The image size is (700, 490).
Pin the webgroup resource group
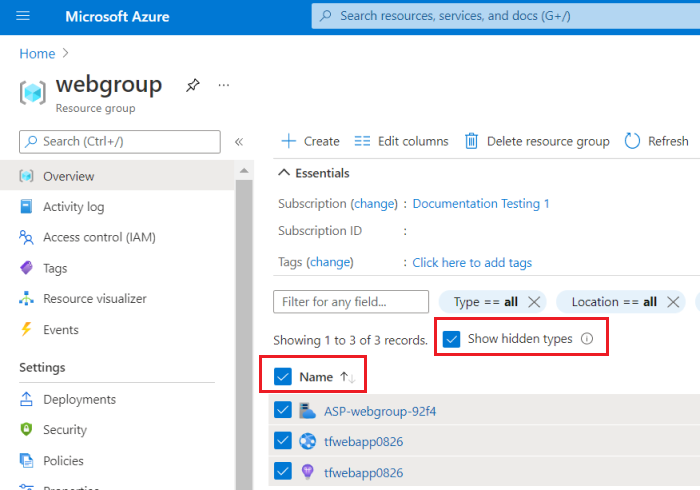pos(192,86)
